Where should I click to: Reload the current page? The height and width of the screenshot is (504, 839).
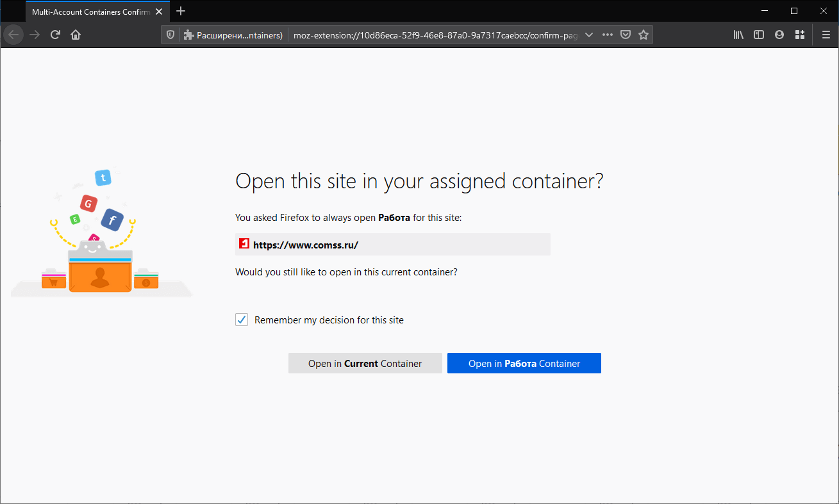[55, 35]
